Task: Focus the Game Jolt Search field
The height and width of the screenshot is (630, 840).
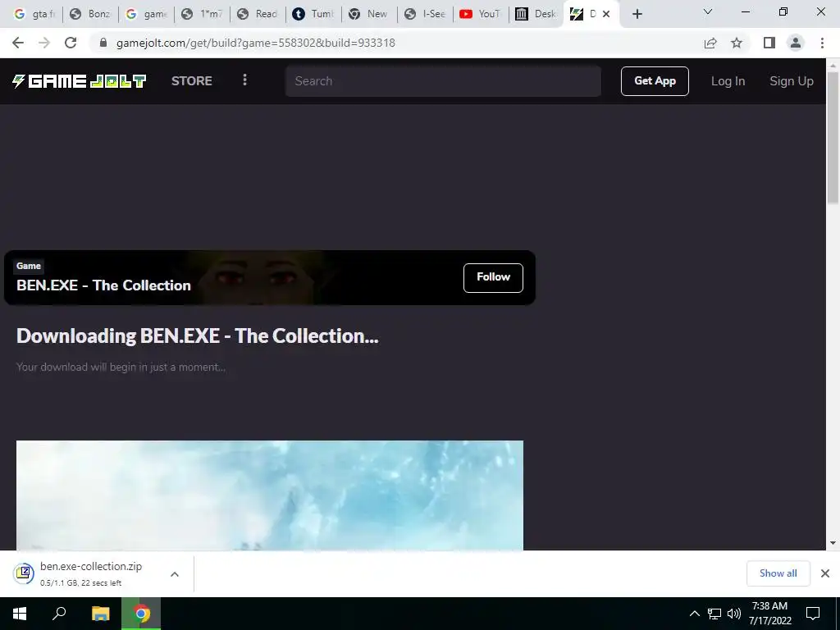Action: tap(443, 81)
